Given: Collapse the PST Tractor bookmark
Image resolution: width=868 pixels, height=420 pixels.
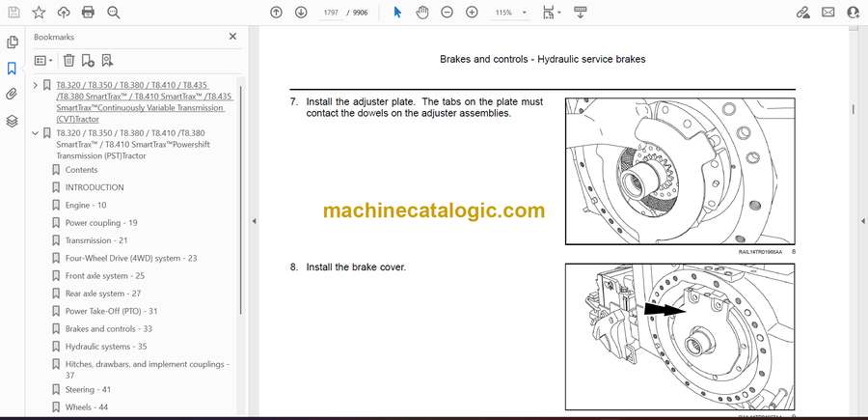Looking at the screenshot, I should pyautogui.click(x=36, y=133).
